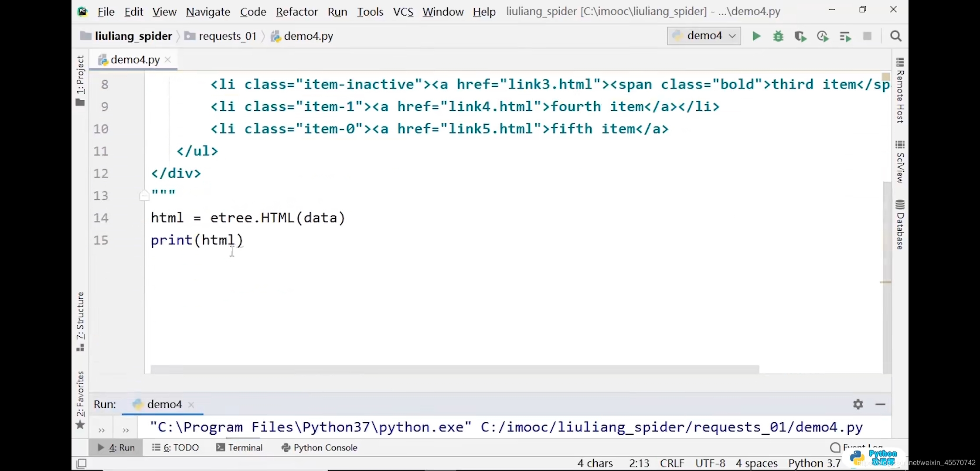Click the Debug bug icon
The image size is (980, 471).
[778, 36]
